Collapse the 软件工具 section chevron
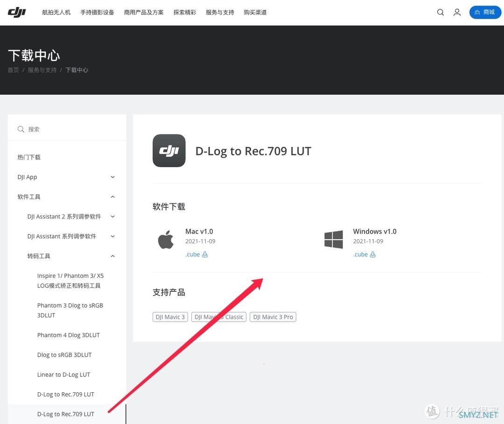 112,197
